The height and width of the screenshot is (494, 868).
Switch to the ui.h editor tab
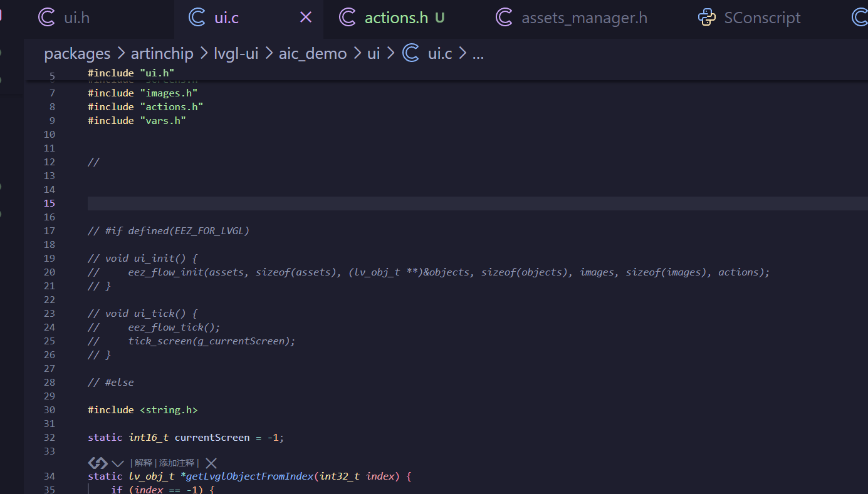point(63,18)
